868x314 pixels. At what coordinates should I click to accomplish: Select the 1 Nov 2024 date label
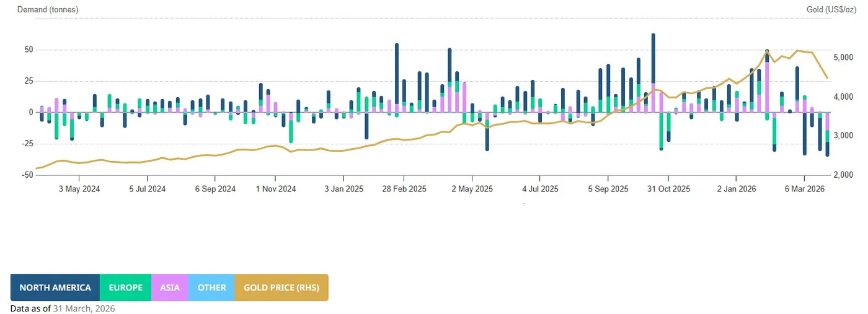pyautogui.click(x=277, y=188)
